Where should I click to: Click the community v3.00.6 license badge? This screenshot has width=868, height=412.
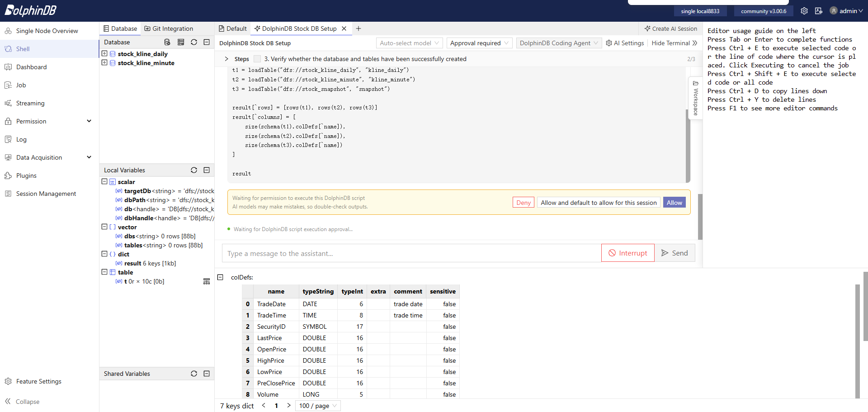(x=763, y=11)
